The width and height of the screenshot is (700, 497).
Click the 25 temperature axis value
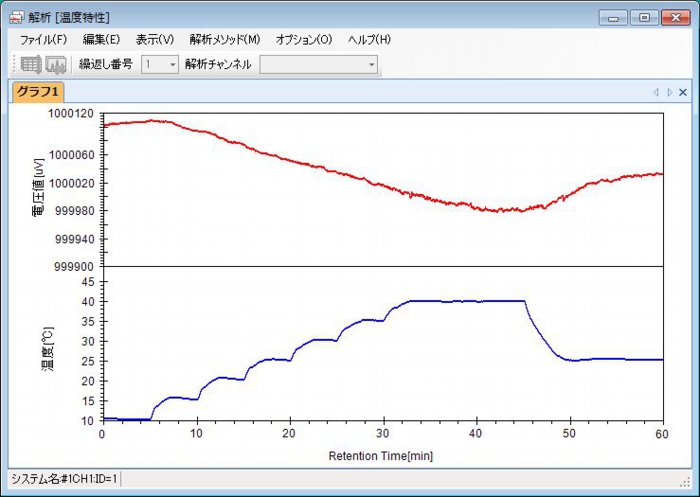tap(88, 361)
